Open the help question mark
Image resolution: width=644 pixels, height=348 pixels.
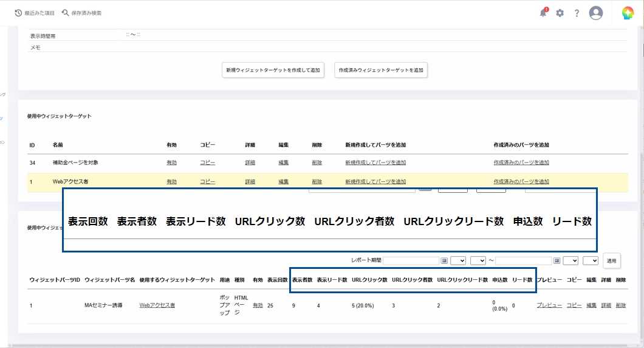point(577,13)
